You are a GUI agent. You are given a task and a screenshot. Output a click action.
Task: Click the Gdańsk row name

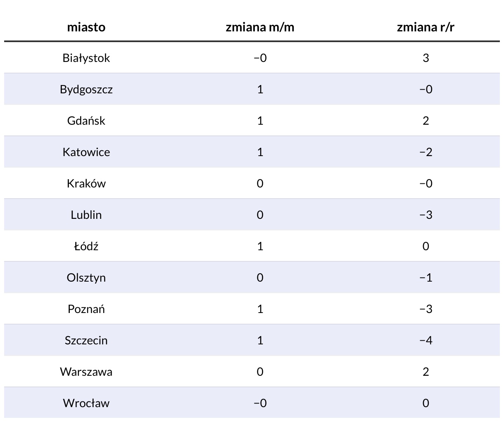coord(86,121)
